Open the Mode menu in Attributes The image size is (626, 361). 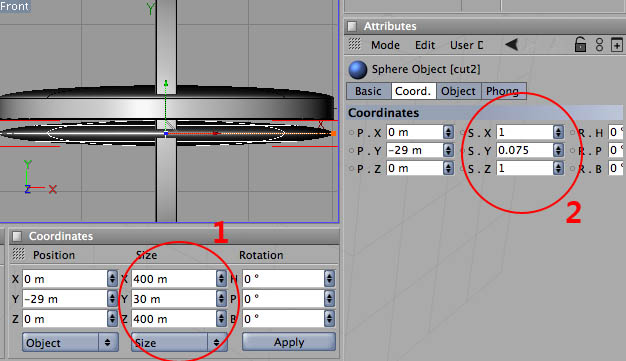385,45
